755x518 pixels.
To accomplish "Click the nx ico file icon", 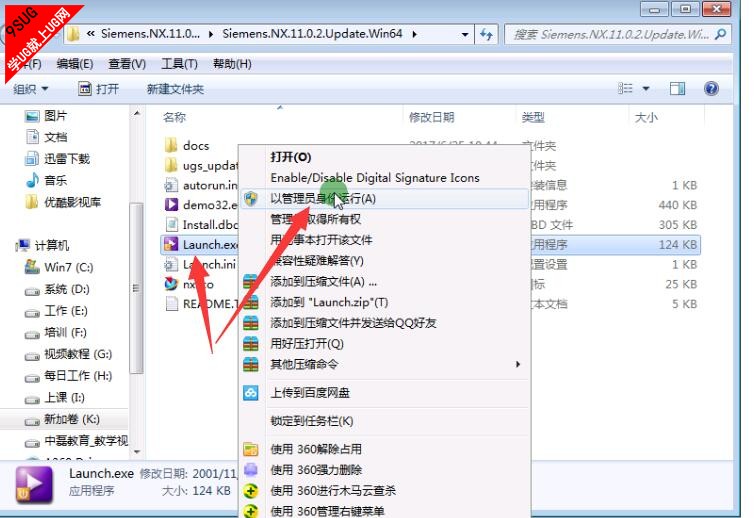I will point(171,284).
